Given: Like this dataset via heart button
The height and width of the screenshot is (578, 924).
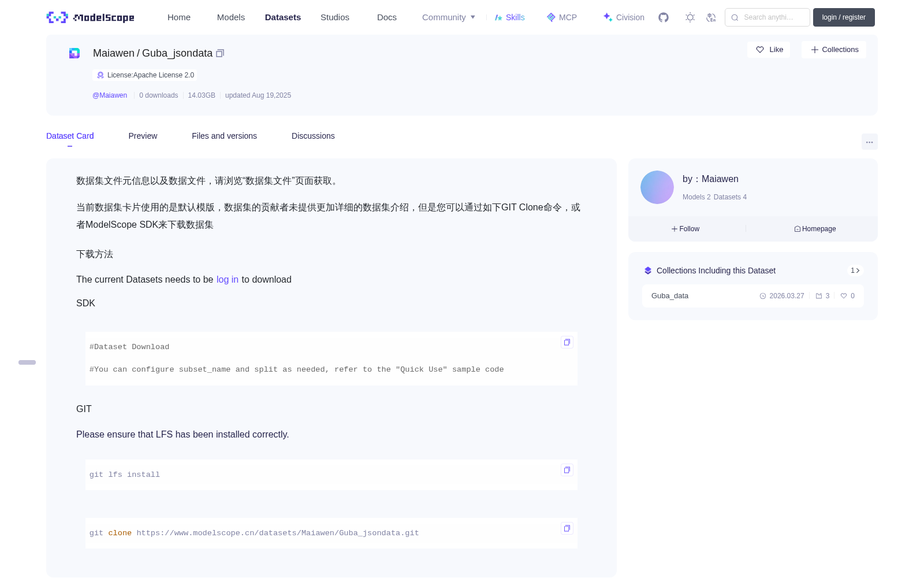Looking at the screenshot, I should (769, 50).
